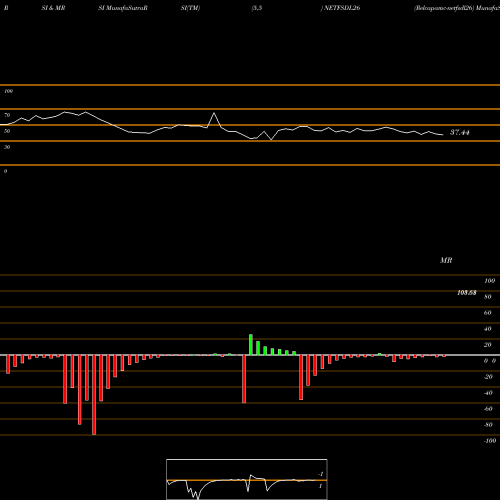Click the MR value label 103.68
Screen dimensions: 500x500
coord(467,293)
